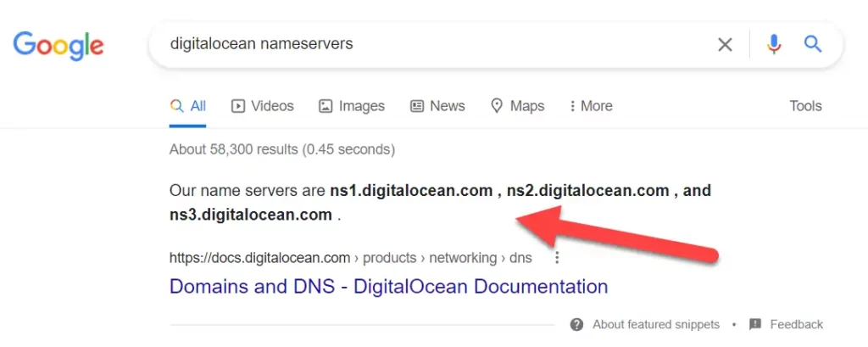
Task: Open the News results tab
Action: coord(437,106)
